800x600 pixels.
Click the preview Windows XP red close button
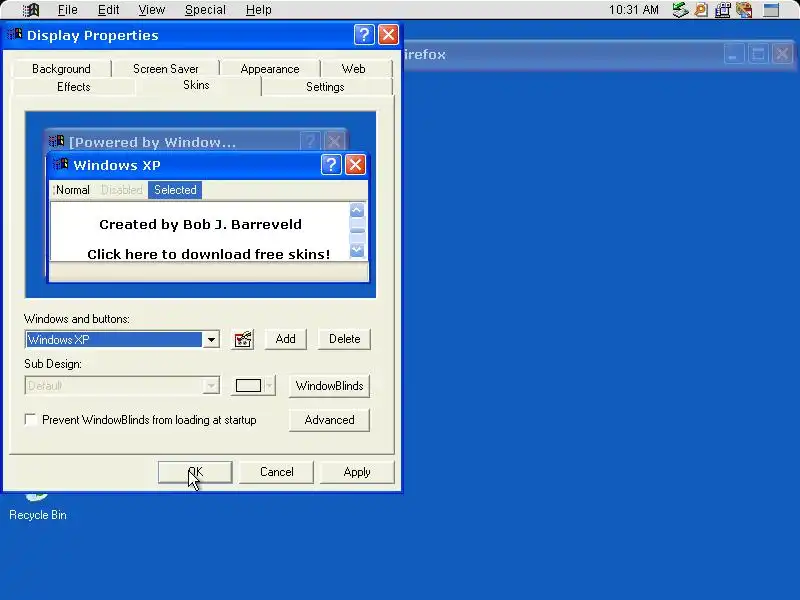pyautogui.click(x=356, y=164)
